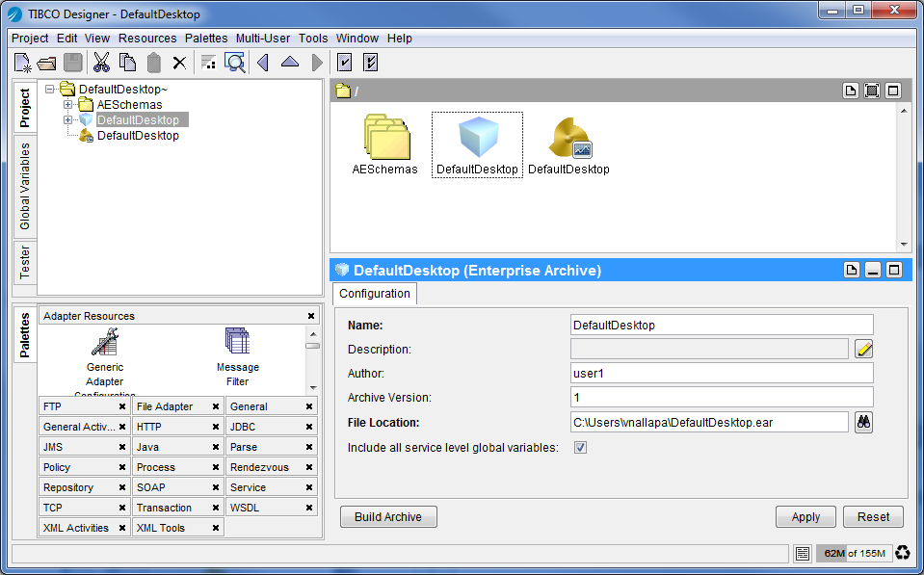Open the Description pencil edit icon

863,349
